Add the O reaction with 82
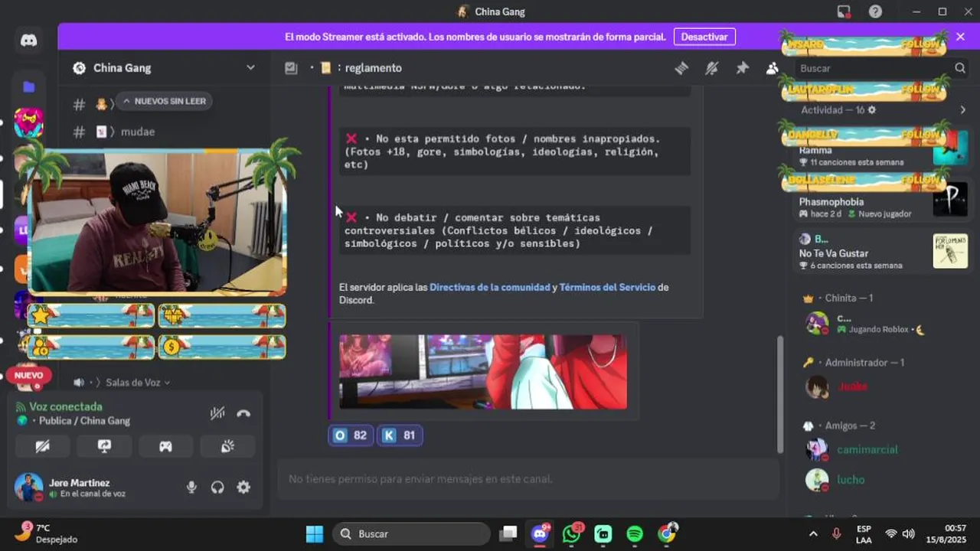 [350, 435]
